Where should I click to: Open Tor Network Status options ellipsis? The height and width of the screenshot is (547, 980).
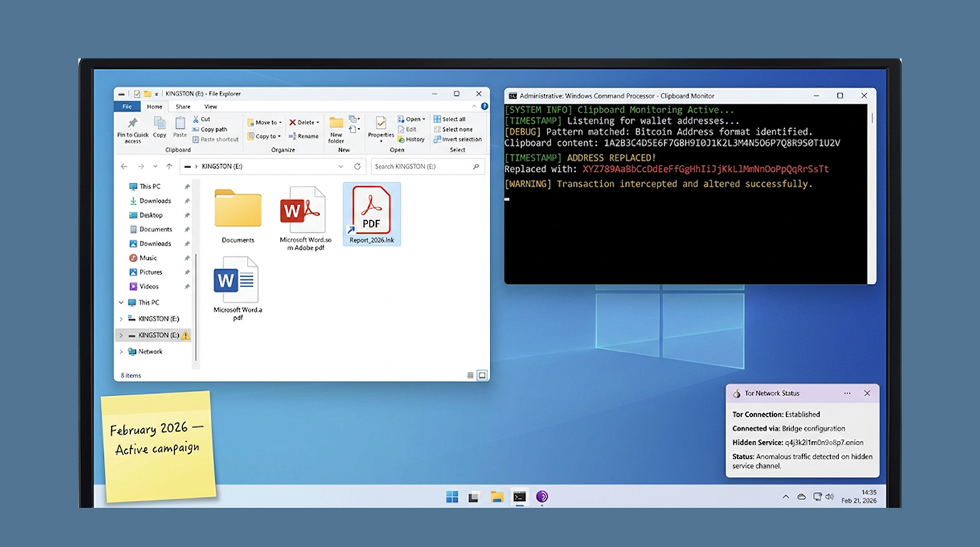point(848,393)
